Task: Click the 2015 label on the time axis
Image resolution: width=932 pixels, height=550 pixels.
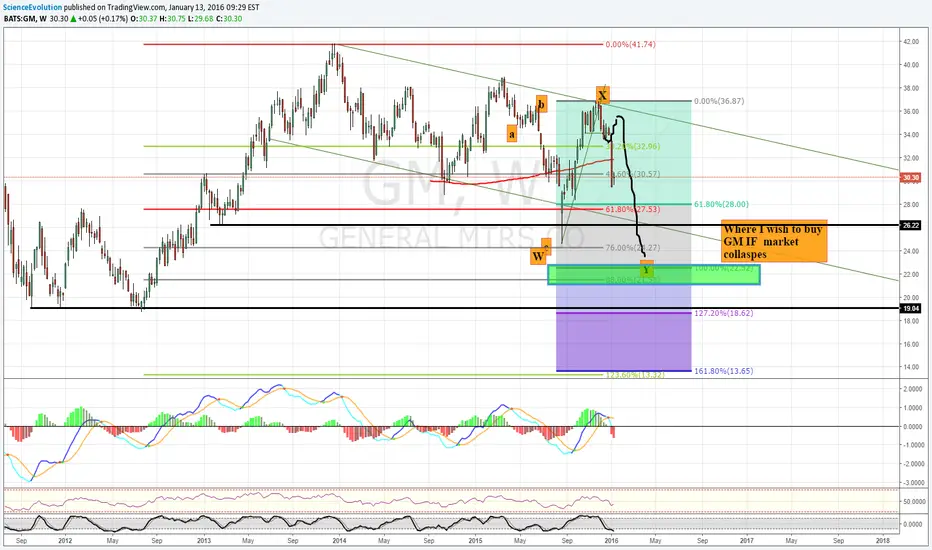Action: point(476,540)
